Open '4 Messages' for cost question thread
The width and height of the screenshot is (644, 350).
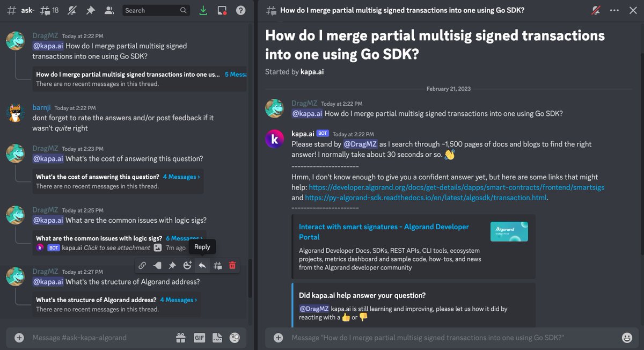(181, 177)
